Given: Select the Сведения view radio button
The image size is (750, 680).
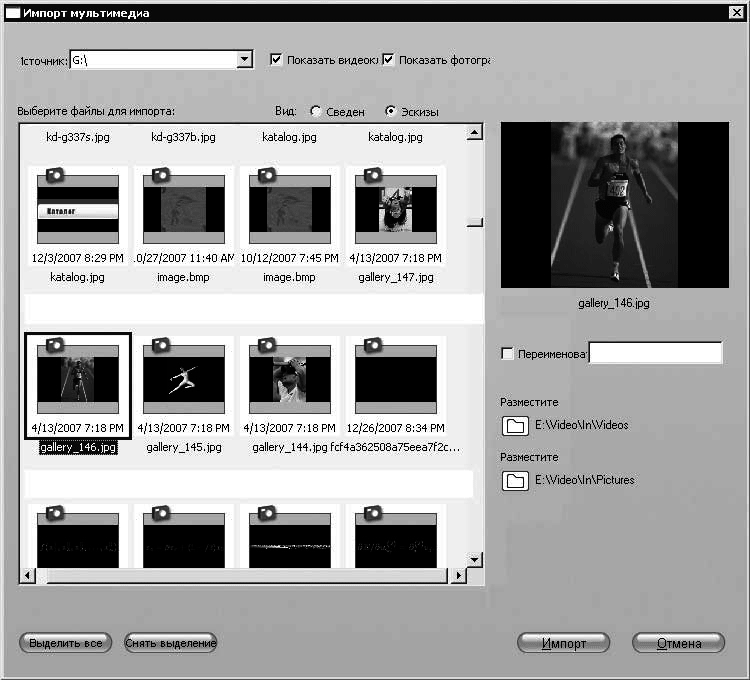Looking at the screenshot, I should [x=315, y=111].
